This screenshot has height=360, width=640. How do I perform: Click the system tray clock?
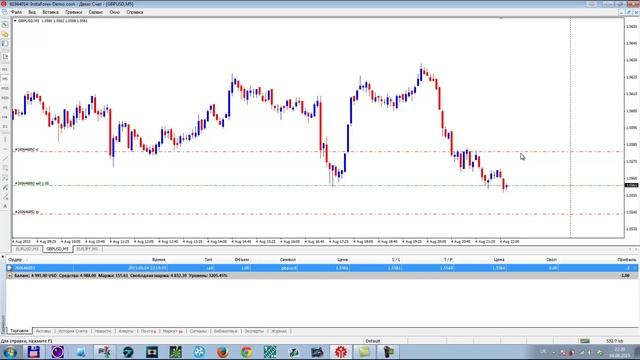[620, 352]
